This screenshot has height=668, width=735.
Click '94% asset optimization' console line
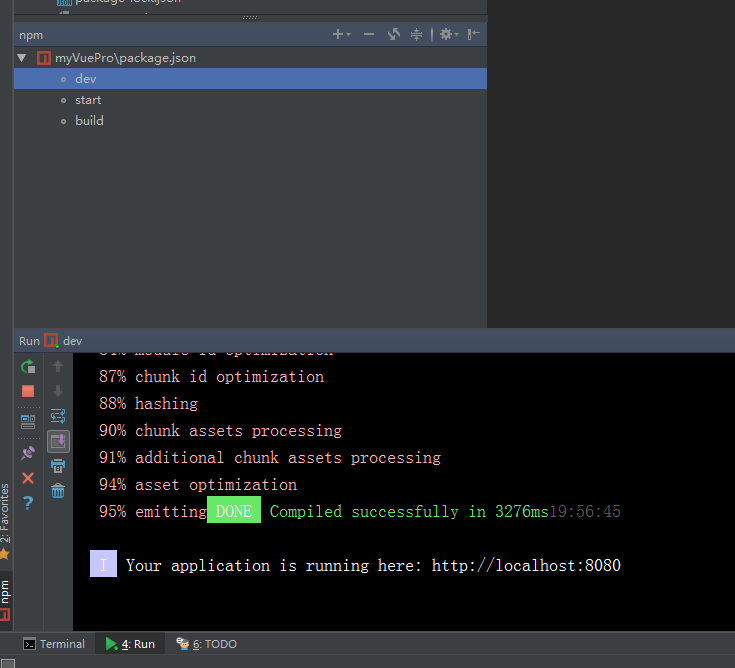(198, 485)
